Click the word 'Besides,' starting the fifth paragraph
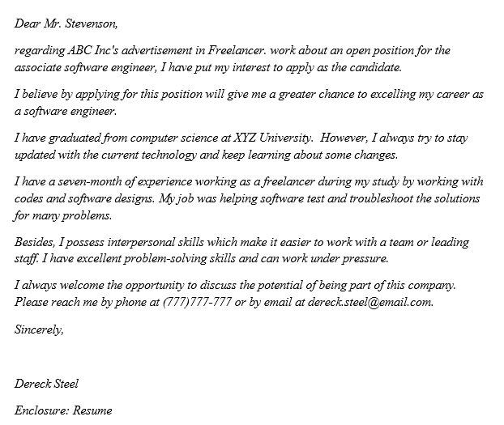 [x=36, y=242]
